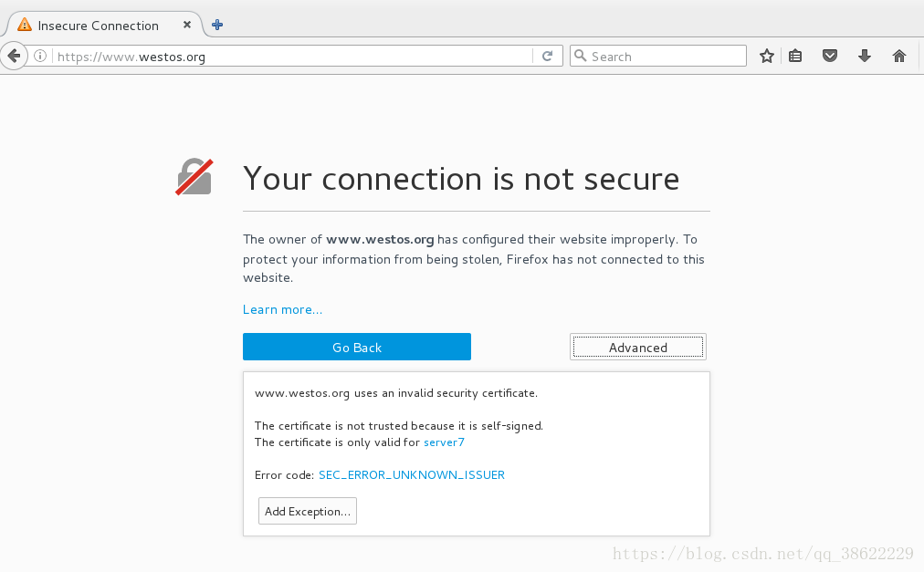Click the Add Exception button
The image size is (924, 572).
tap(308, 511)
